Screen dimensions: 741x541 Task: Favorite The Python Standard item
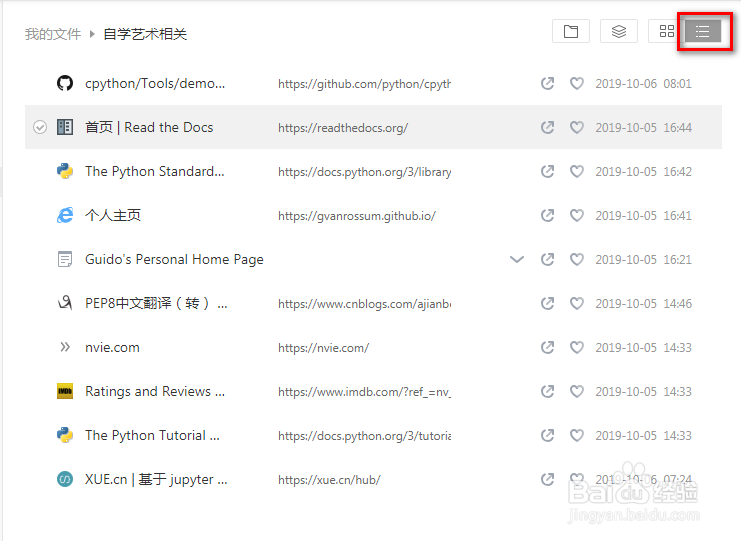(x=577, y=172)
